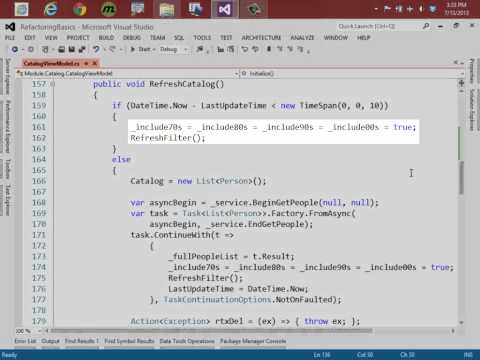The height and width of the screenshot is (360, 480).
Task: Open the Find Symbol Results tab
Action: click(129, 341)
